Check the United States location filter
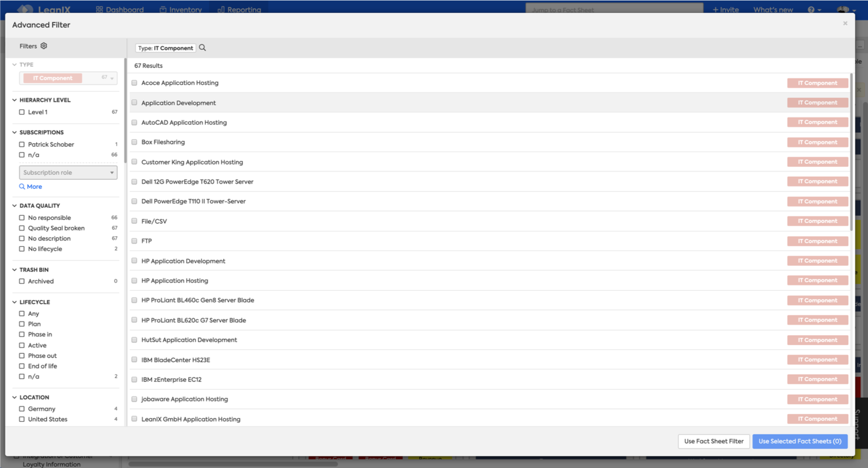The image size is (868, 468). tap(22, 419)
